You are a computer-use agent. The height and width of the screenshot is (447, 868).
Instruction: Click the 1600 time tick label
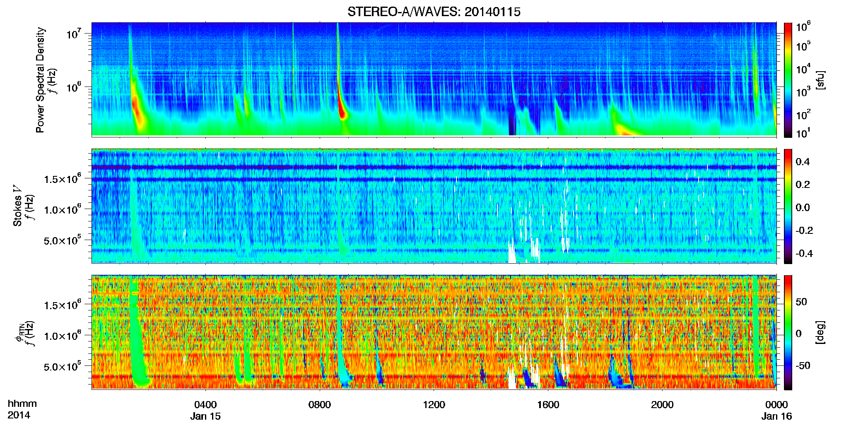(548, 404)
